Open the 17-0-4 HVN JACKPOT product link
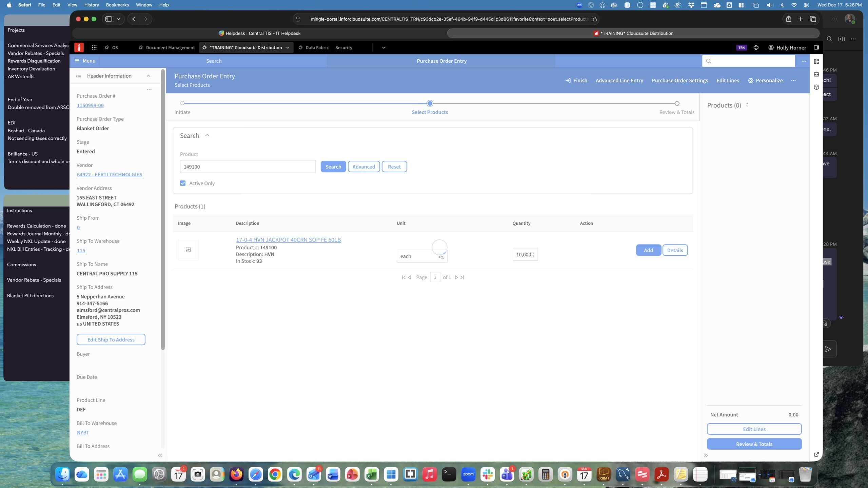 click(x=289, y=240)
